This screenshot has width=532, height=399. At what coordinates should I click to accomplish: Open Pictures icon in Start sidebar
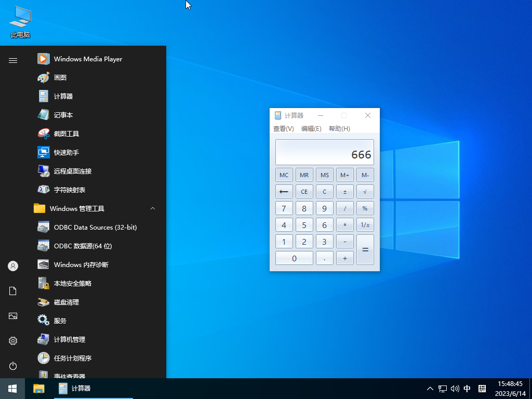[x=13, y=316]
